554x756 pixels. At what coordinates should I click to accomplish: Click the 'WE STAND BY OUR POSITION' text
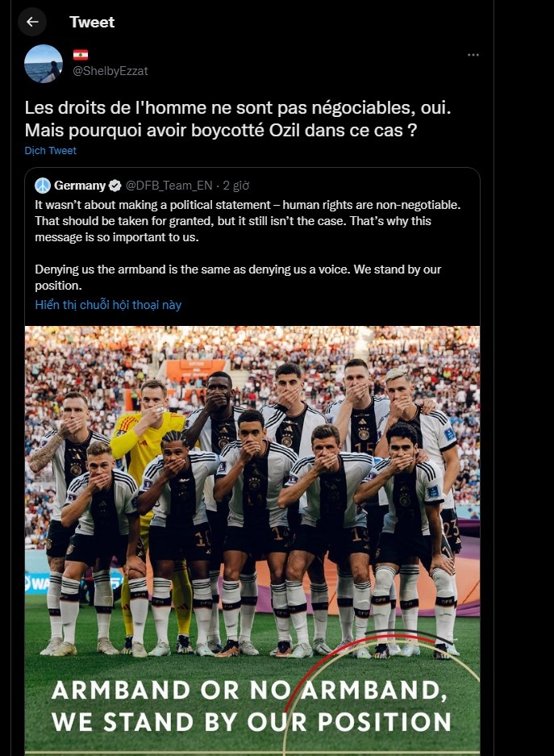[x=252, y=722]
